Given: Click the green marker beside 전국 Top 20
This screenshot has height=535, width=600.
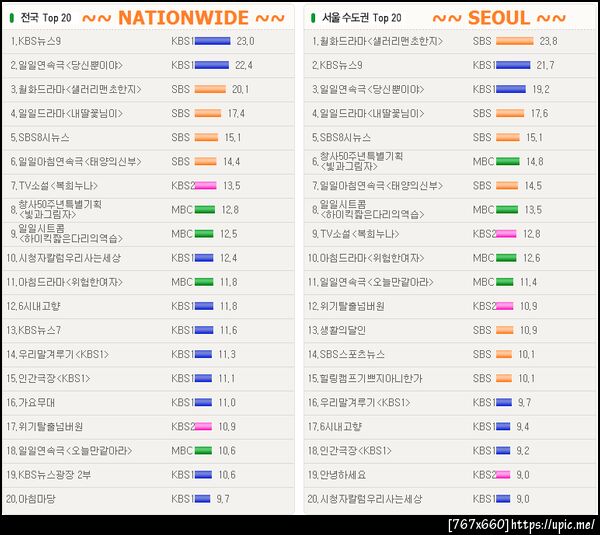Looking at the screenshot, I should [11, 18].
